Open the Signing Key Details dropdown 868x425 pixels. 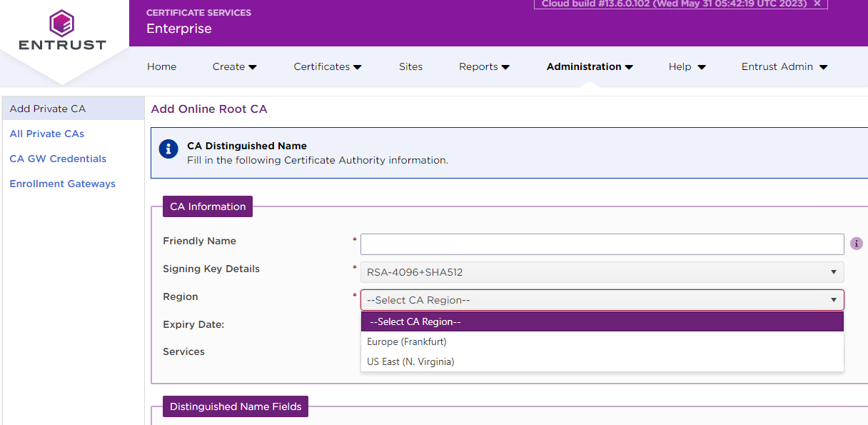click(x=602, y=272)
